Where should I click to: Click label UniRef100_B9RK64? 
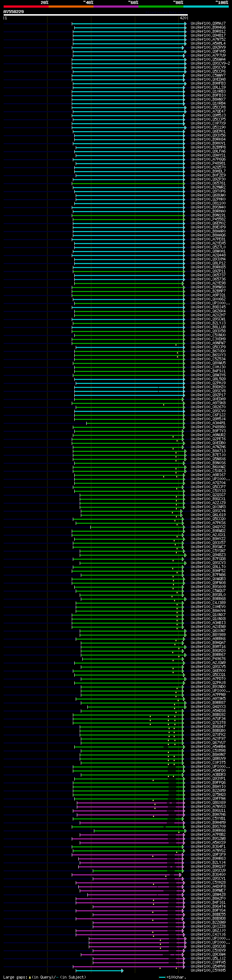click(208, 139)
